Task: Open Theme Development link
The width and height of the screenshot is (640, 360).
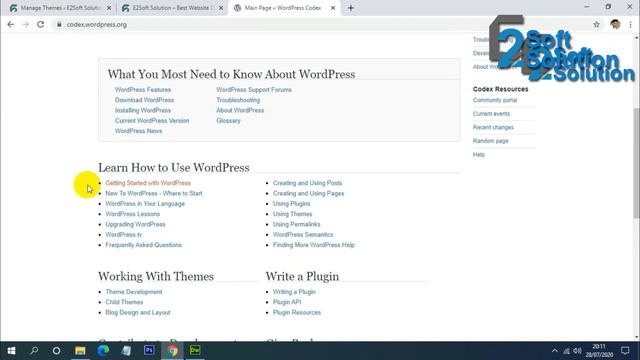Action: (x=134, y=292)
